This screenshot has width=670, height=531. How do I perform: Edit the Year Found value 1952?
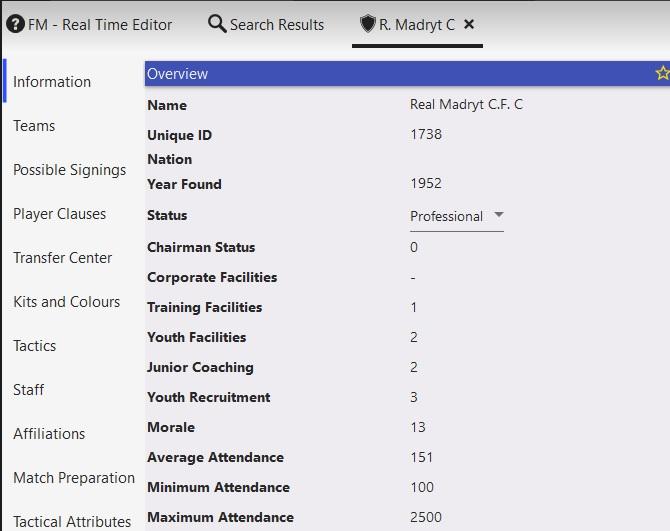point(426,184)
